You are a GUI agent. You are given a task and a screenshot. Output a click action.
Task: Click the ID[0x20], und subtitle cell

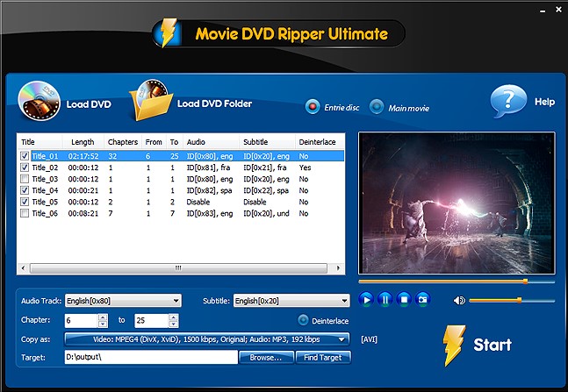pos(266,214)
